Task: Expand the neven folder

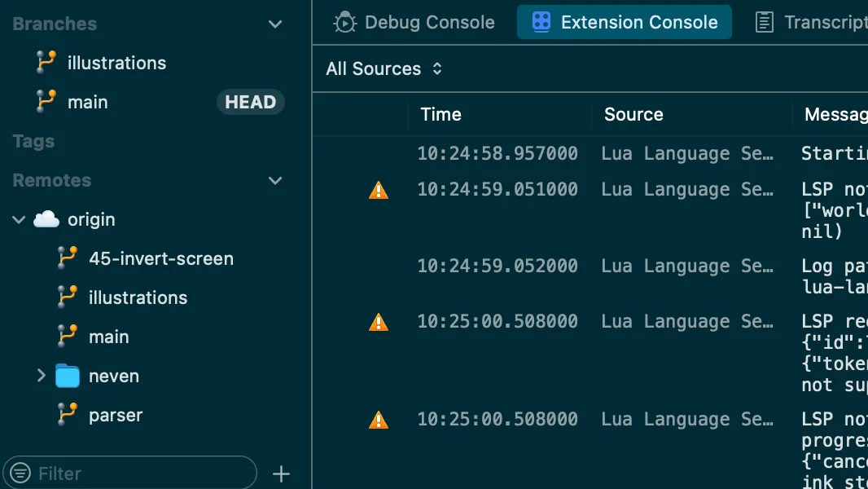Action: [41, 376]
